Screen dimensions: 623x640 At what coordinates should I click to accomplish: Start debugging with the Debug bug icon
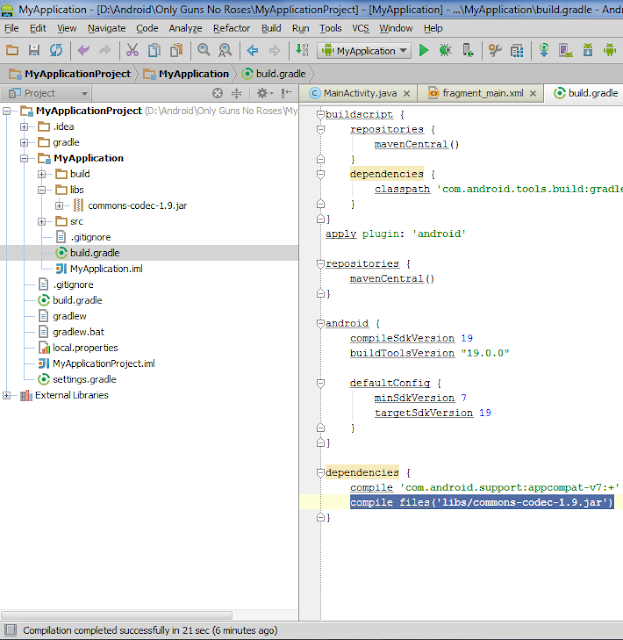click(444, 50)
